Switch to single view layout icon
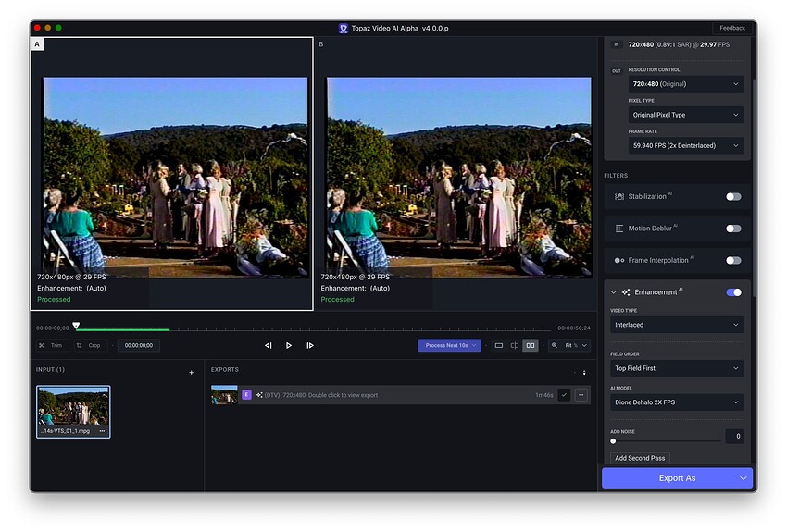 tap(498, 345)
